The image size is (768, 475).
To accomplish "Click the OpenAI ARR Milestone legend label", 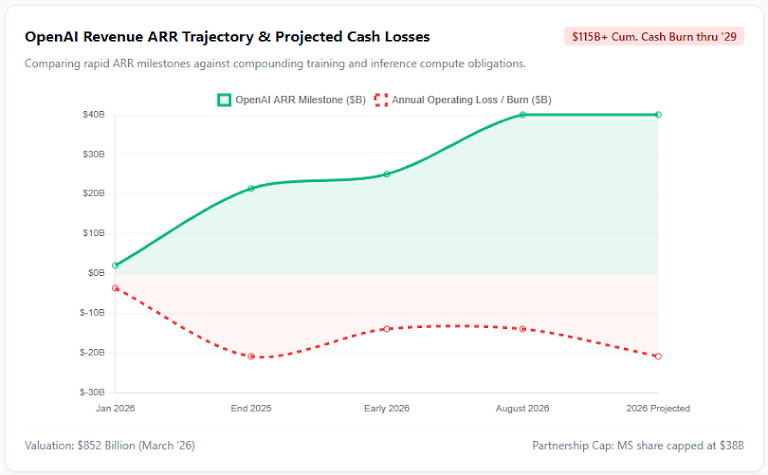I will coord(300,100).
